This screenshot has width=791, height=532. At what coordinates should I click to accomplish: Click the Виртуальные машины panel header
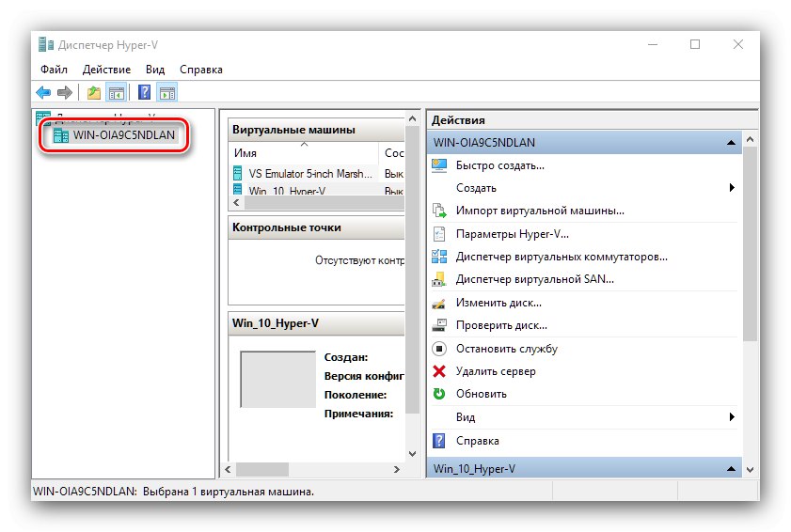(x=316, y=130)
